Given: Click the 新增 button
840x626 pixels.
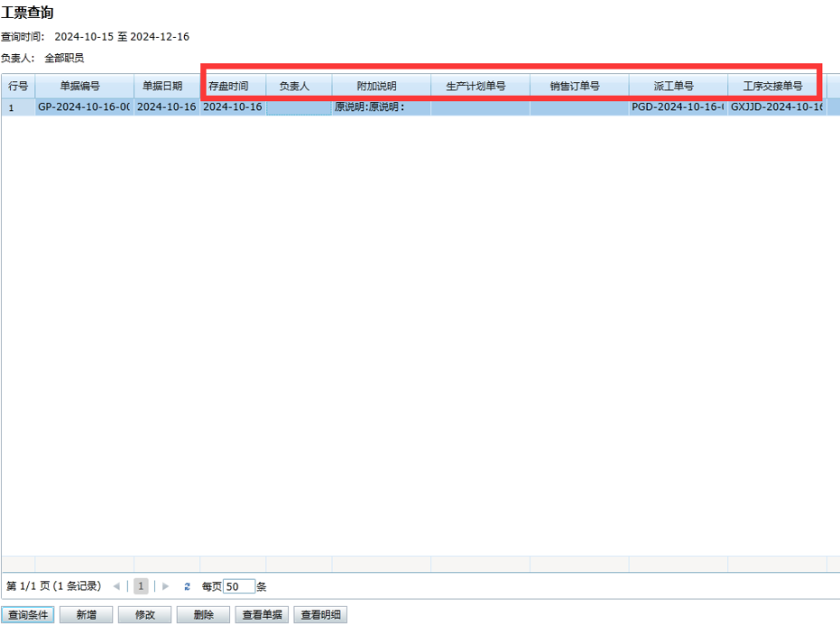Looking at the screenshot, I should click(x=87, y=615).
